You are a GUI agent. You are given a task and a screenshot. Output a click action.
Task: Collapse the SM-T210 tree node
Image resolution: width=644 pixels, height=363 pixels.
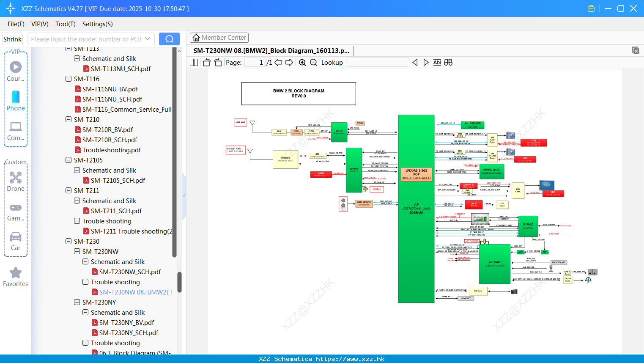coord(69,119)
